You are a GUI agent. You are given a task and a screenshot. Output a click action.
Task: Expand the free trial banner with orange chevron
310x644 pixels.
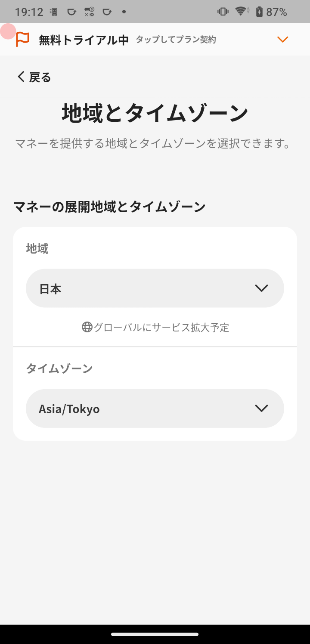point(282,40)
